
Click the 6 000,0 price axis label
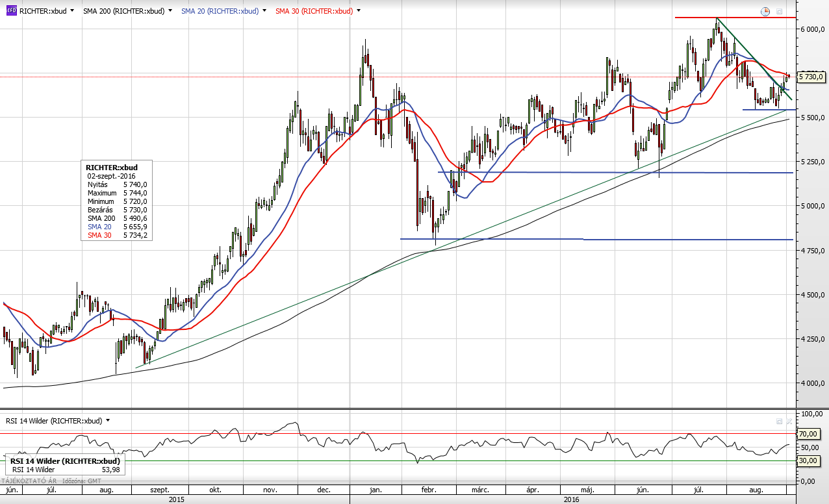click(812, 29)
